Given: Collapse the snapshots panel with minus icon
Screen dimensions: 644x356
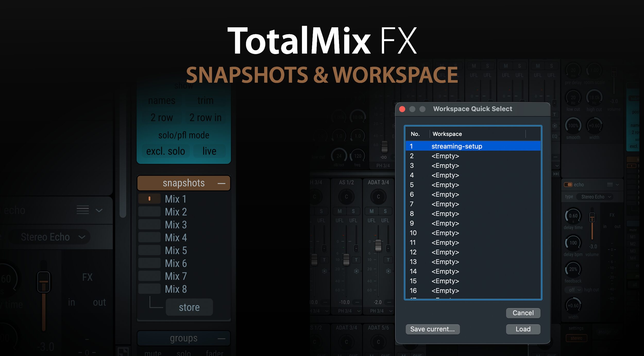Looking at the screenshot, I should coord(221,183).
